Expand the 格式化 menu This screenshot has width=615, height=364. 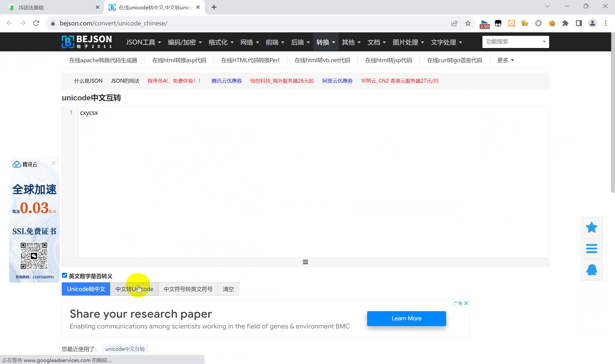(x=221, y=42)
